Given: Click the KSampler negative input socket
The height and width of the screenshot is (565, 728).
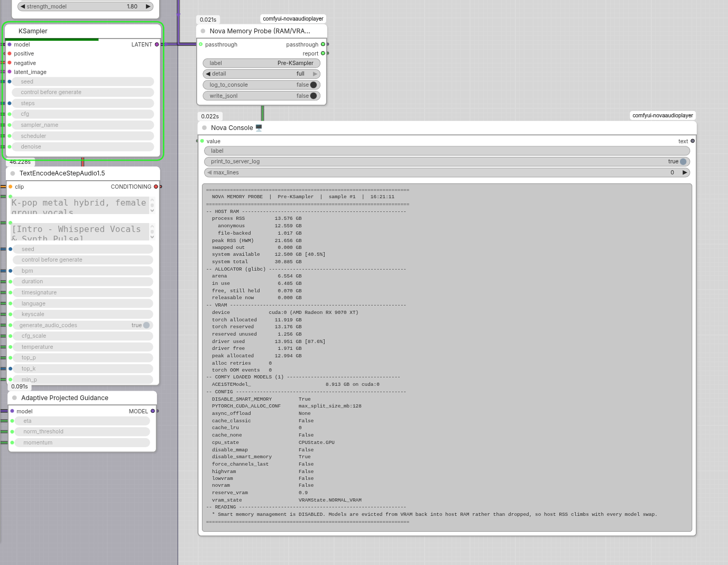Looking at the screenshot, I should (10, 63).
